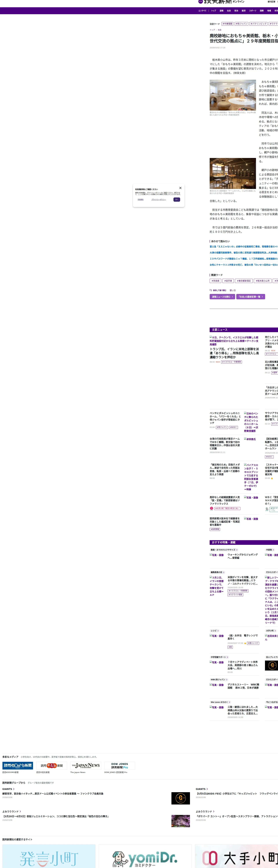Click the Giants emblem thumbnail
This screenshot has height=868, width=278.
(181, 798)
